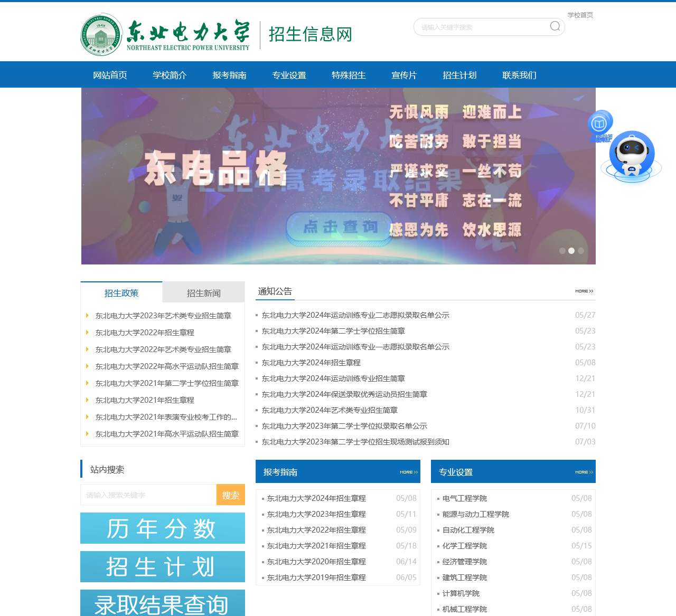Open 自动化工程学院 link
The width and height of the screenshot is (676, 616).
pos(468,530)
